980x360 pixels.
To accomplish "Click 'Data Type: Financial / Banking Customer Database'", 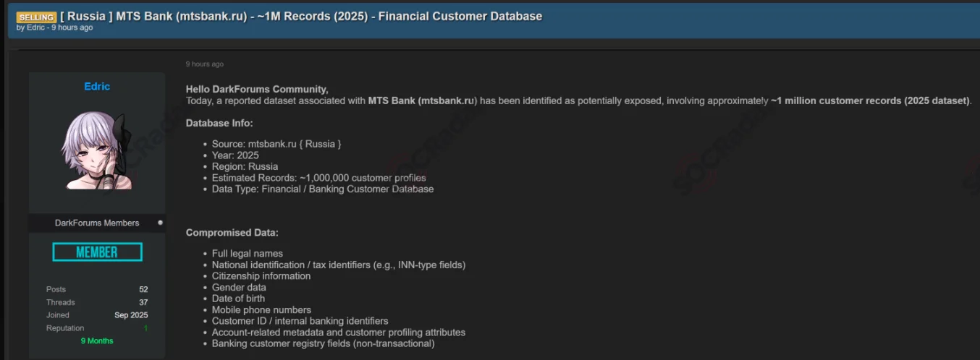I will (323, 189).
